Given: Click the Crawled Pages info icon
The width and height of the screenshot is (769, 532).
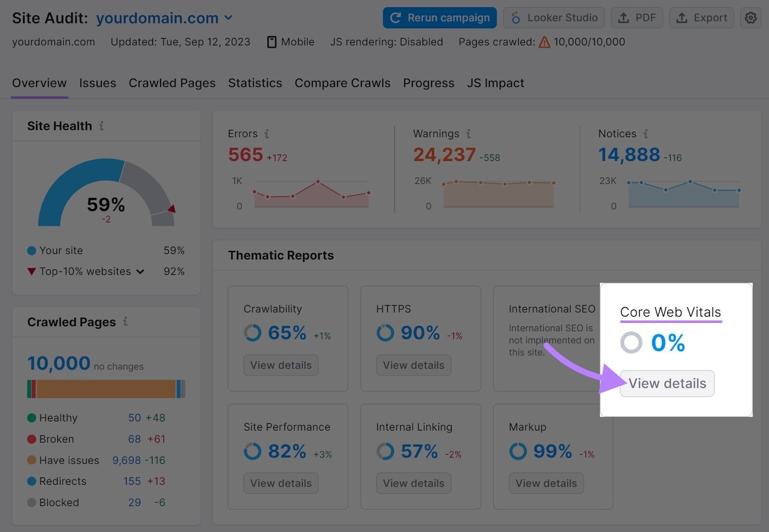Looking at the screenshot, I should point(125,322).
